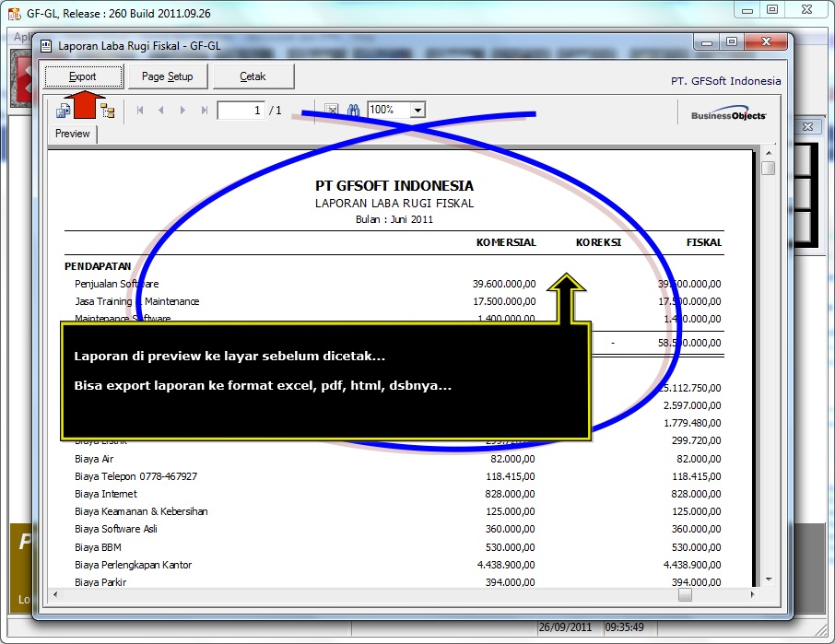The height and width of the screenshot is (644, 835).
Task: Click the export report toolbar icon
Action: click(64, 111)
